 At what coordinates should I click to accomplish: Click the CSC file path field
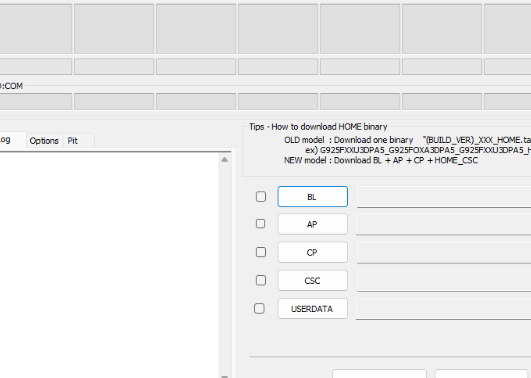click(x=444, y=280)
